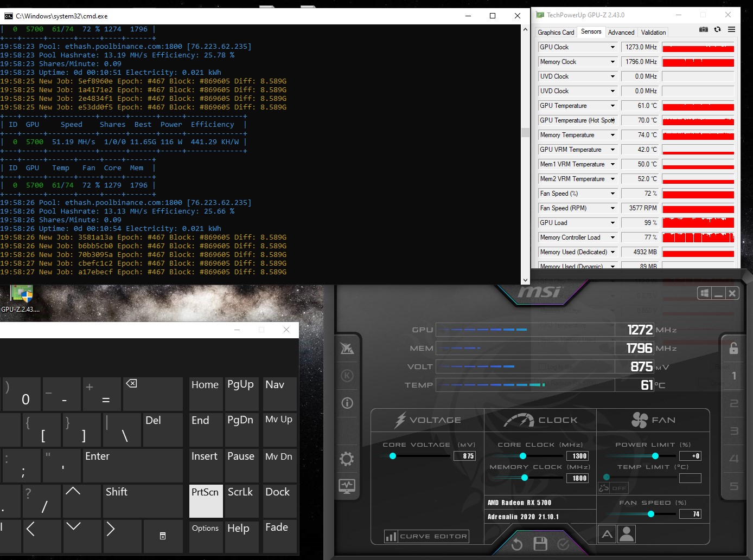
Task: Open MSI Afterburner OC Scanner icon
Action: pos(347,348)
